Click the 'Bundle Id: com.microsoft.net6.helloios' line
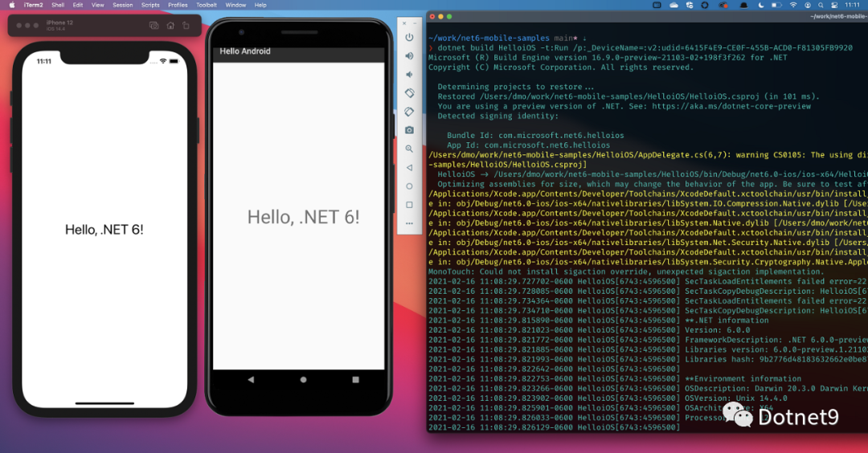Screen dimensions: 868x453 pyautogui.click(x=535, y=136)
